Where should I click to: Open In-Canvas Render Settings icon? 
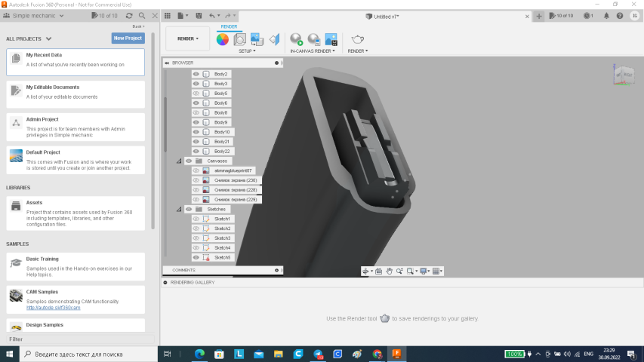point(314,39)
